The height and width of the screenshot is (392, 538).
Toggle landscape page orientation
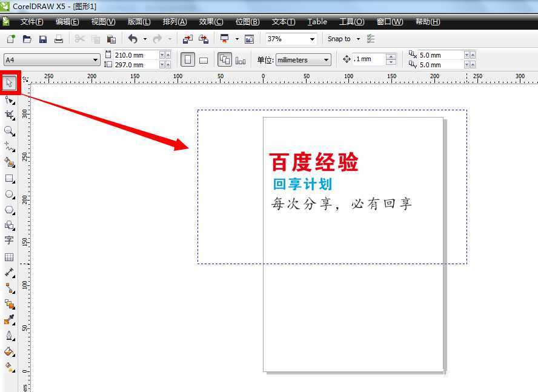pos(204,59)
